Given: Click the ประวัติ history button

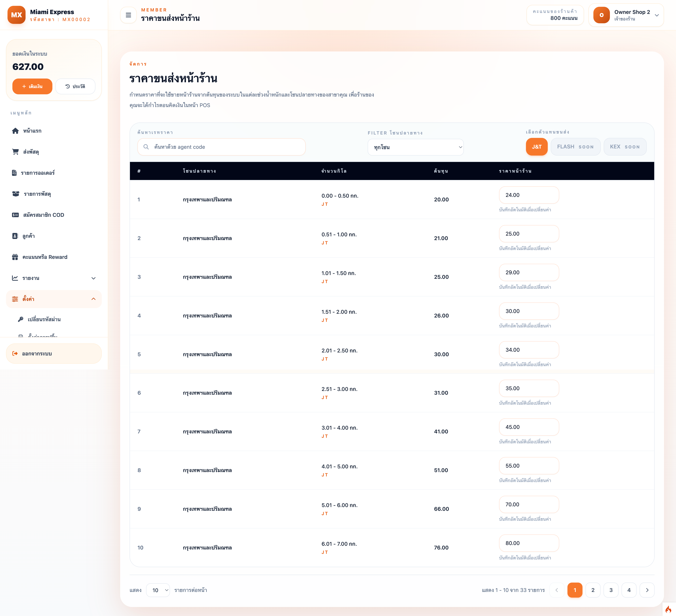Looking at the screenshot, I should coord(75,87).
